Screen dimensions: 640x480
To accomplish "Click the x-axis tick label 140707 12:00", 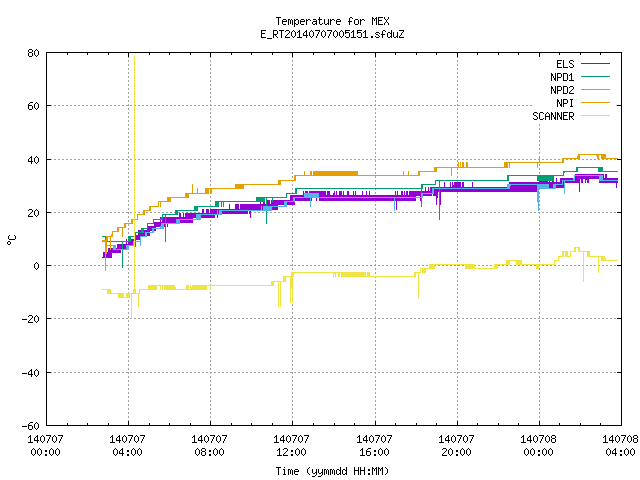I will [x=292, y=446].
